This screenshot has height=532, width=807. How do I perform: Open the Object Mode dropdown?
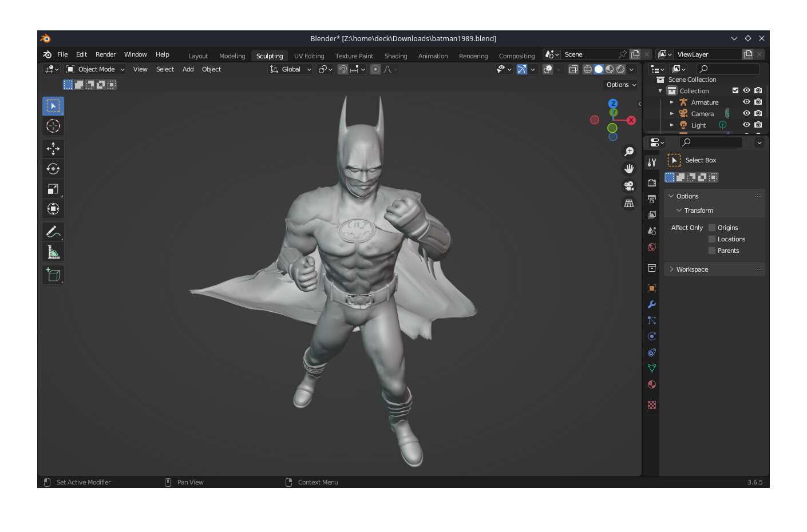(x=95, y=69)
